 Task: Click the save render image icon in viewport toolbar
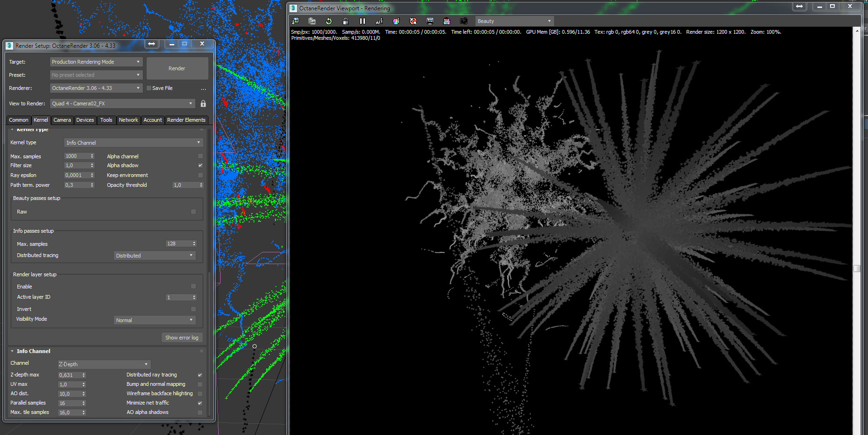295,21
